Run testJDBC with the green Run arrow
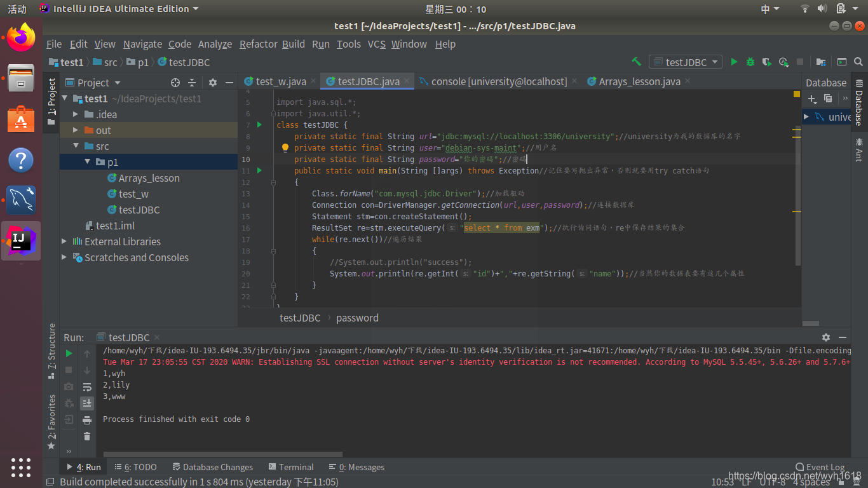Screen dimensions: 868x488 [x=734, y=62]
